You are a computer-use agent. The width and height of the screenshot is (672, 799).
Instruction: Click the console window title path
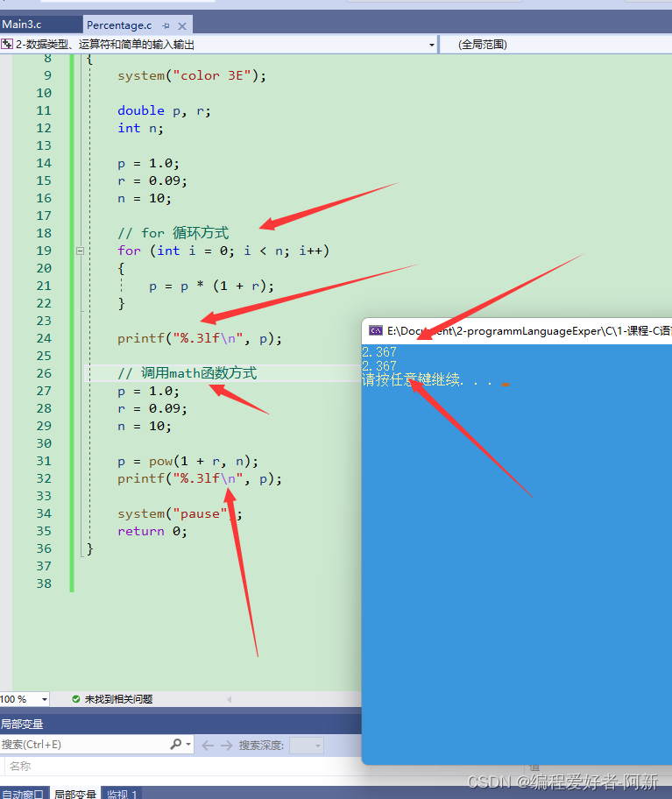click(529, 331)
